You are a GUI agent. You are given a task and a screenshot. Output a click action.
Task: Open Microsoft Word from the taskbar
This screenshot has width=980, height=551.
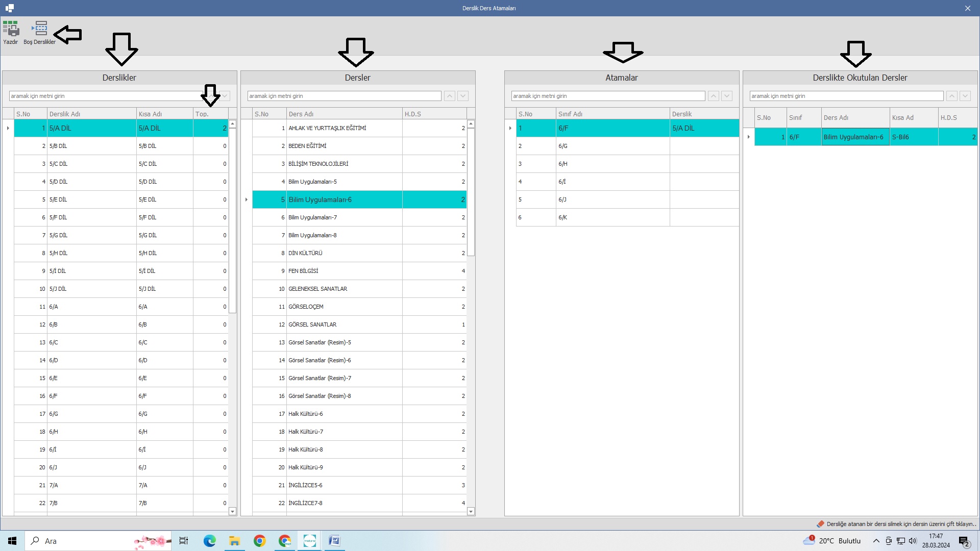[x=334, y=541]
